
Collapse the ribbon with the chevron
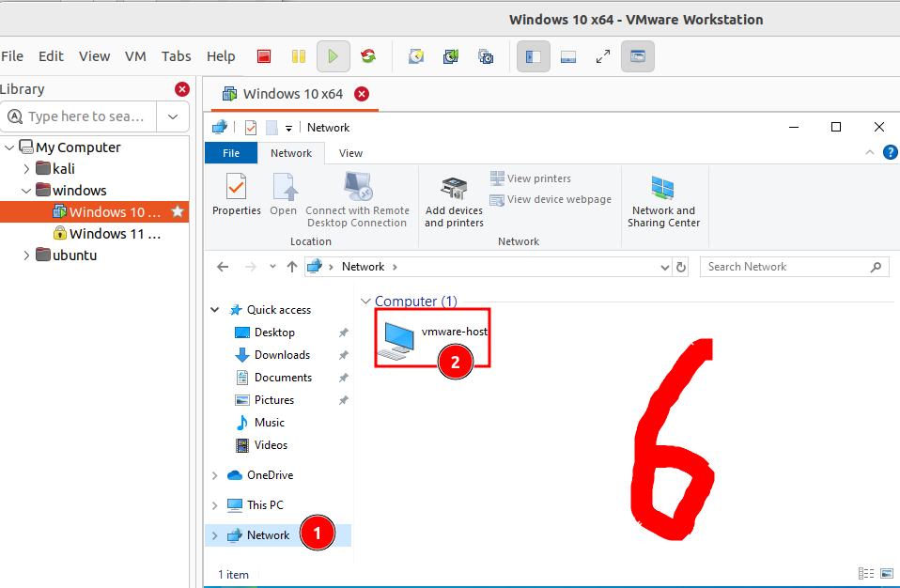point(870,152)
